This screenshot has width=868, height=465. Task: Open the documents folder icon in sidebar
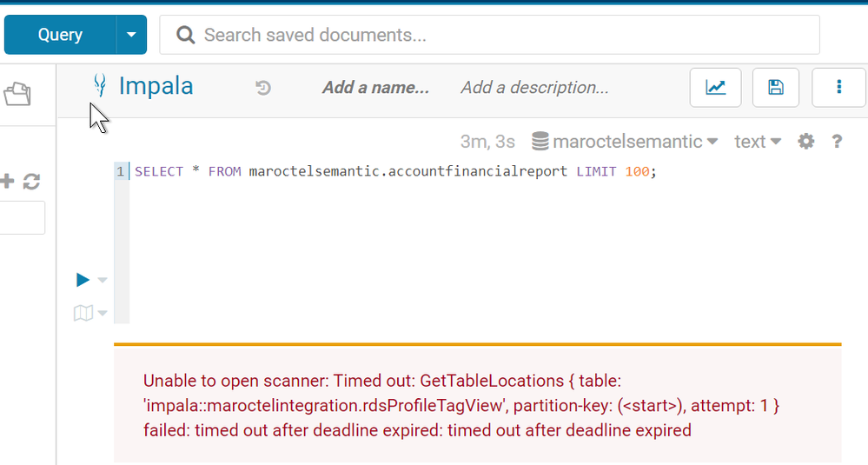(x=17, y=94)
